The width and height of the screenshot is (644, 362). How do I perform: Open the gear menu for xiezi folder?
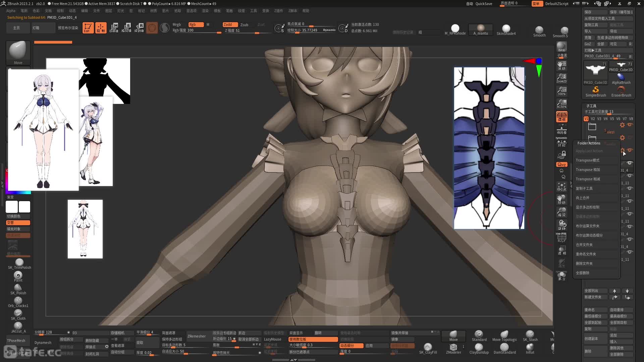(x=622, y=125)
